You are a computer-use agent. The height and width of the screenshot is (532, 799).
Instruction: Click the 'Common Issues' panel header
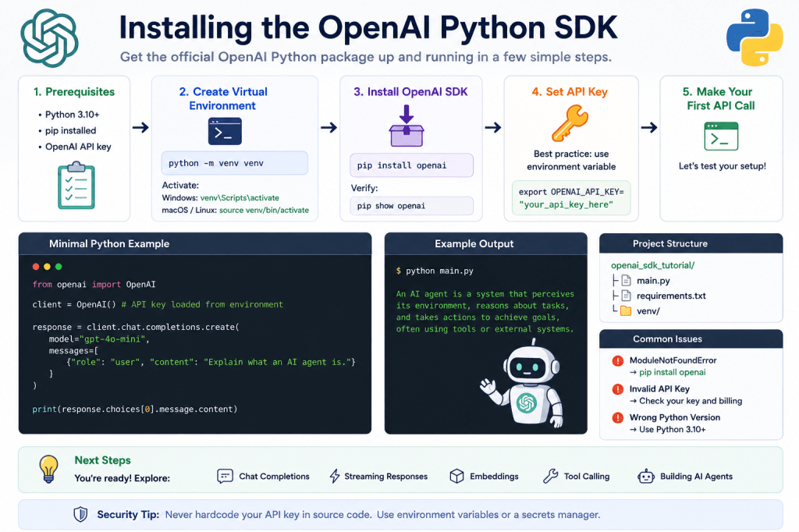pos(691,339)
